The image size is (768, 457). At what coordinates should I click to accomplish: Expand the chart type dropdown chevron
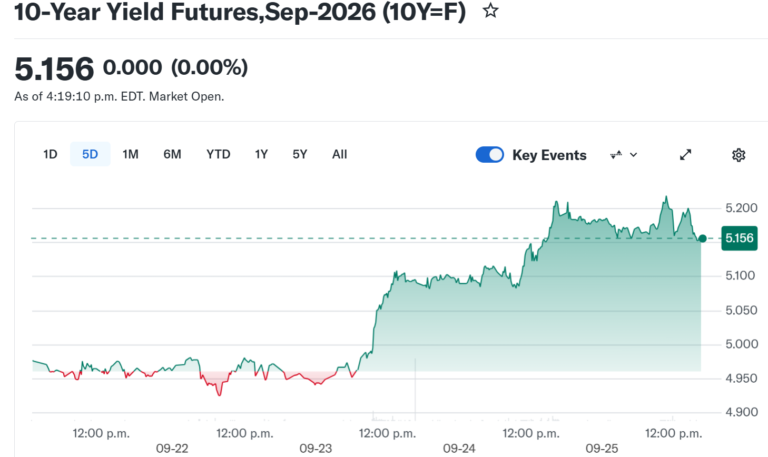633,155
